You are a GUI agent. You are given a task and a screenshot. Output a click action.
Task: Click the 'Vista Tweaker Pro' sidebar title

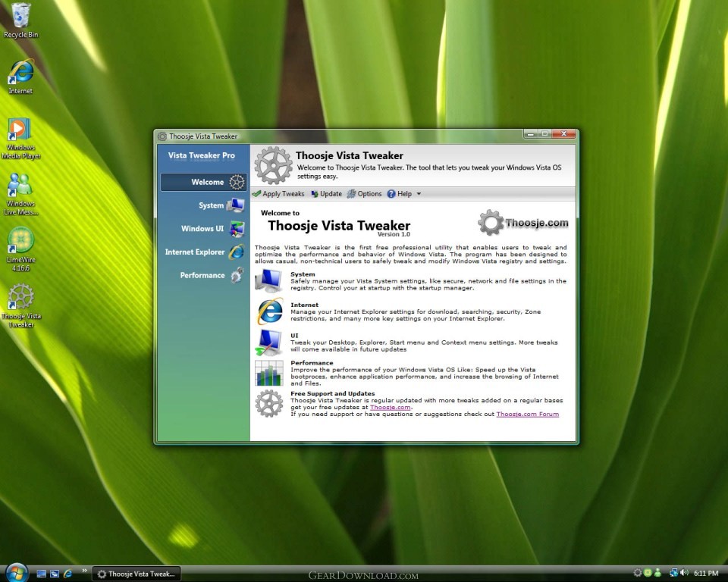pos(202,155)
